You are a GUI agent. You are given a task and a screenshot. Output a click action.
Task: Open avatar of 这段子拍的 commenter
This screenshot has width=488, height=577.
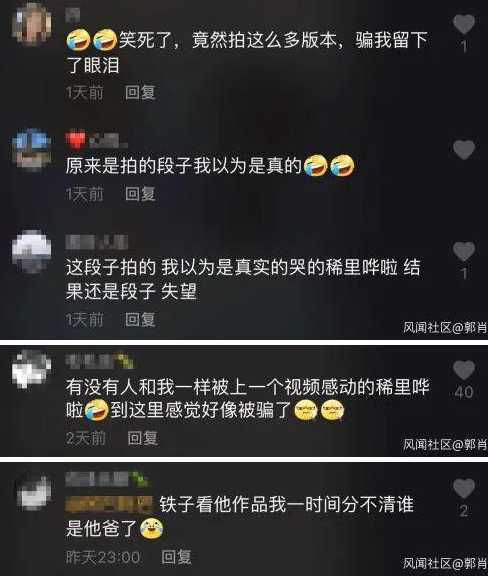click(x=32, y=252)
